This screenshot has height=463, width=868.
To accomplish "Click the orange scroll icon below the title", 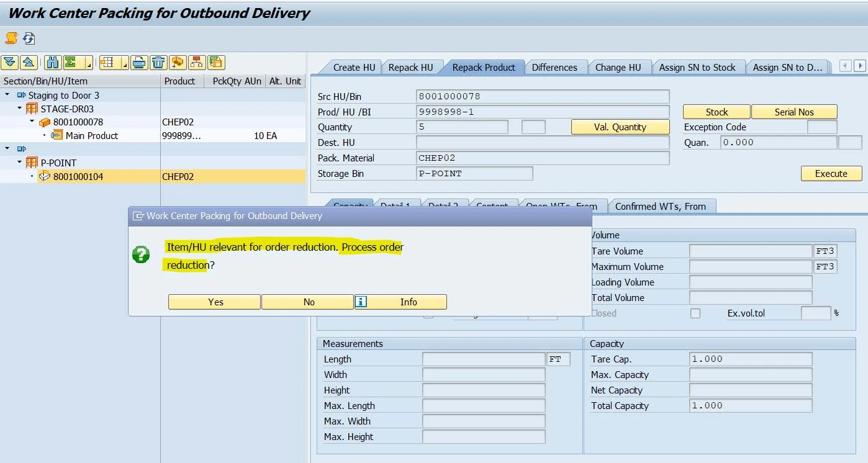I will (11, 38).
